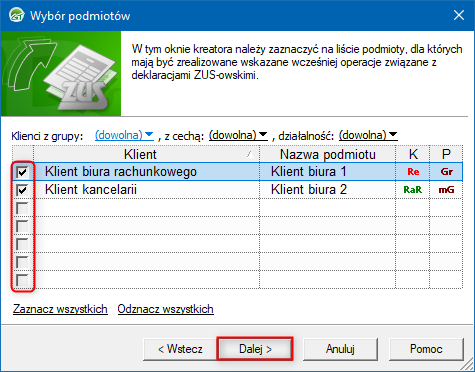Sort by the Klient column header
The width and height of the screenshot is (475, 372).
pos(146,154)
